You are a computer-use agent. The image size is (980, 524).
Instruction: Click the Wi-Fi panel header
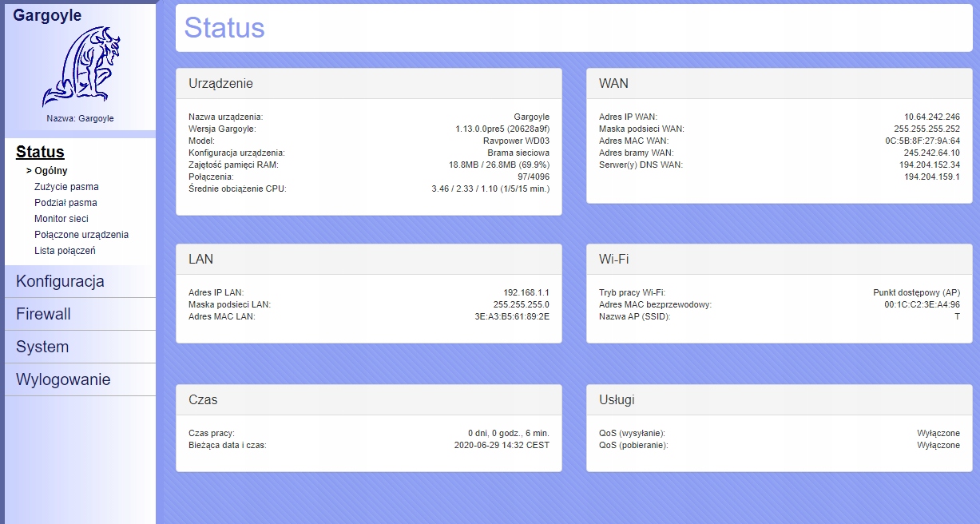(615, 259)
